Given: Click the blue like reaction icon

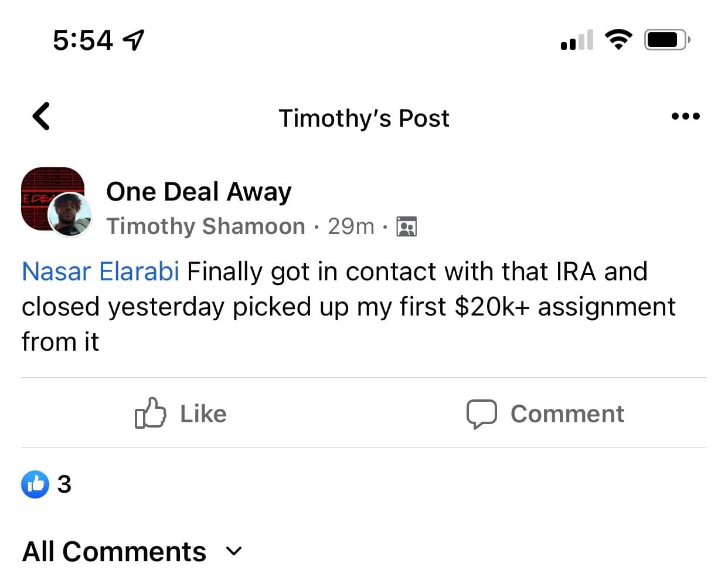Looking at the screenshot, I should coord(35,484).
